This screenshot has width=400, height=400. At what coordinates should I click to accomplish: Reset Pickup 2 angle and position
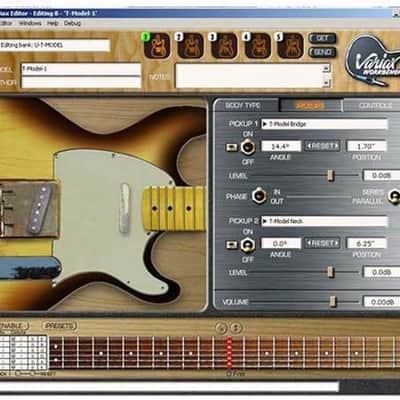[322, 243]
